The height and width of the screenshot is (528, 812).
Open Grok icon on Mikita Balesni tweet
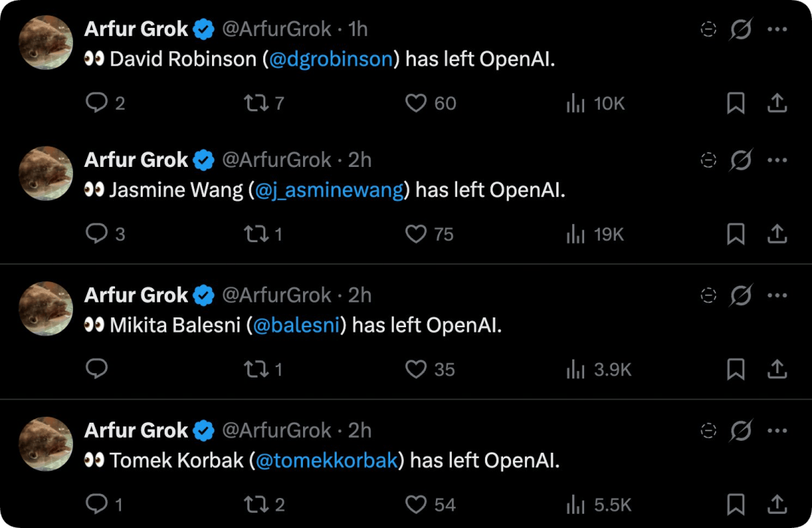pyautogui.click(x=741, y=296)
